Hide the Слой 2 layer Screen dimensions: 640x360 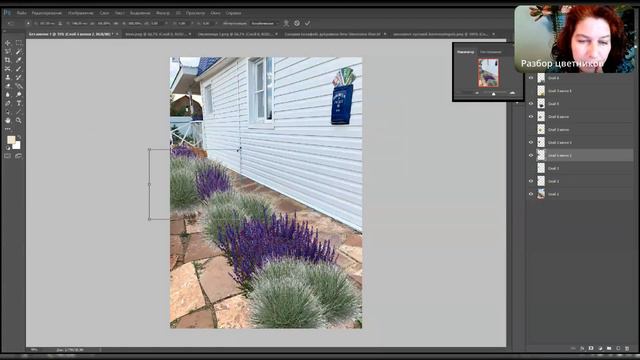point(531,181)
